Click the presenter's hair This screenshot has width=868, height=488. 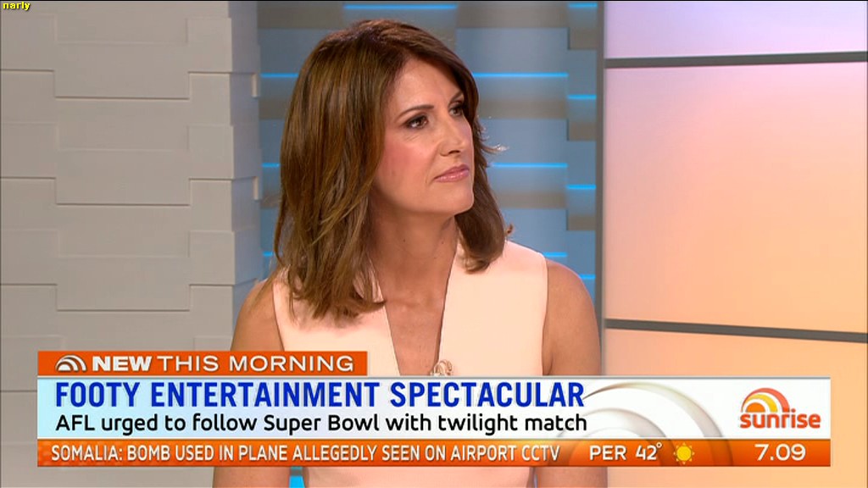[332, 166]
